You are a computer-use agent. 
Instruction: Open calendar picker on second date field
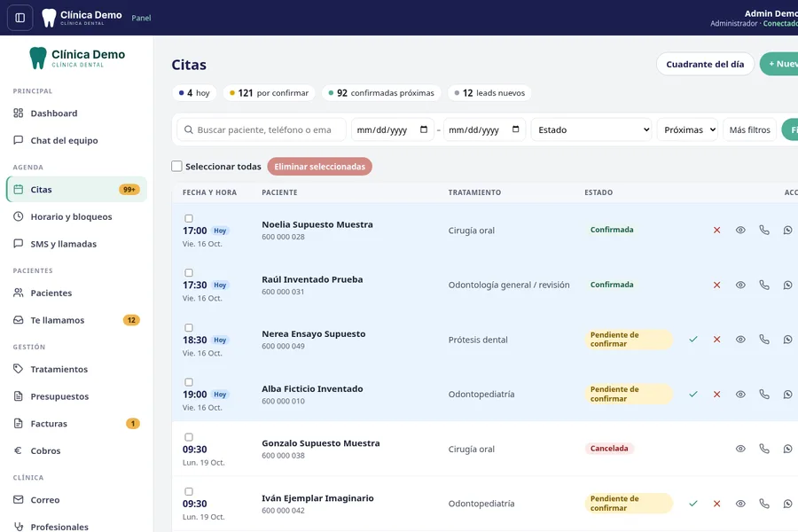(515, 129)
